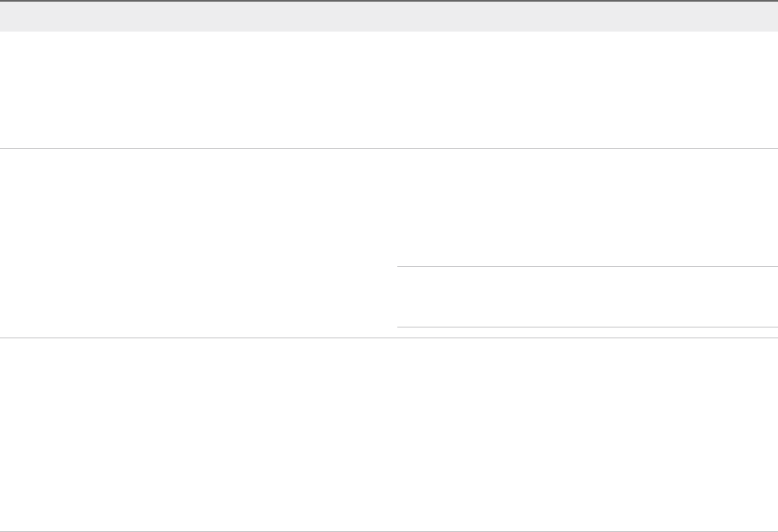Click the header bar above the left column
The width and height of the screenshot is (778, 532).
(198, 17)
